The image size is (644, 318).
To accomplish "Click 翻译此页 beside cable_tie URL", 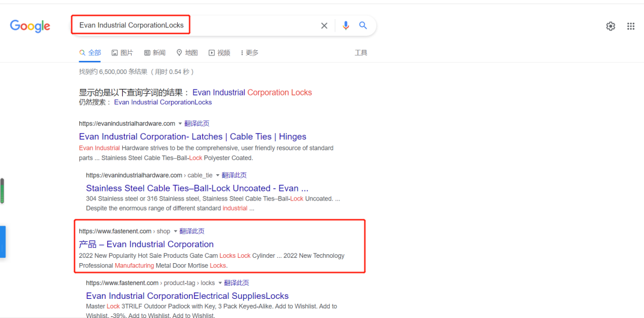I will point(234,175).
